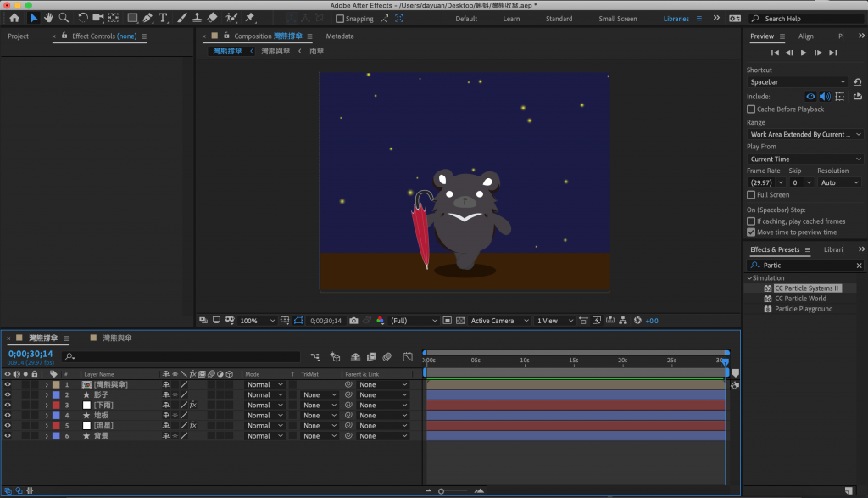Click the snapshot camera icon in viewer
The height and width of the screenshot is (498, 868).
353,321
